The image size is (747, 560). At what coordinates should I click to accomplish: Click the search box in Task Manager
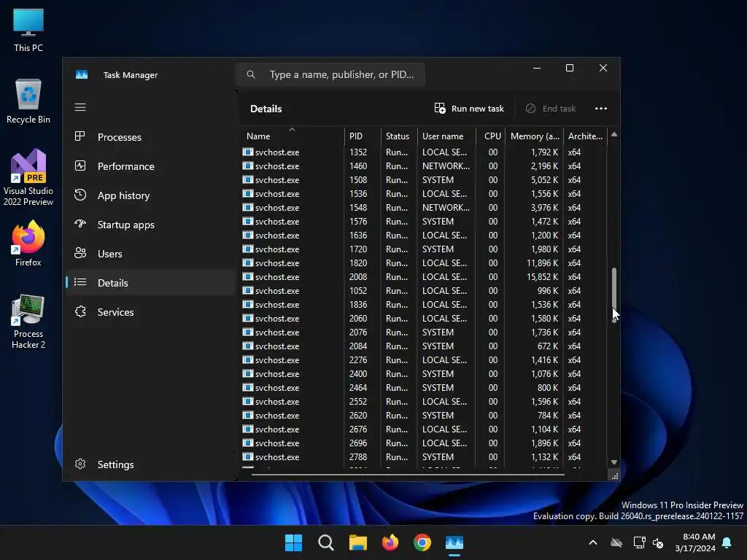click(330, 74)
